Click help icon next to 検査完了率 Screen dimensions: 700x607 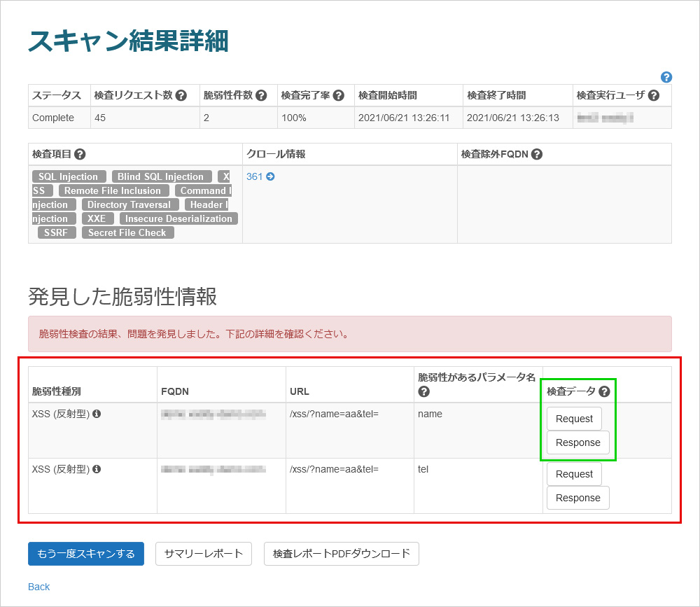coord(338,95)
